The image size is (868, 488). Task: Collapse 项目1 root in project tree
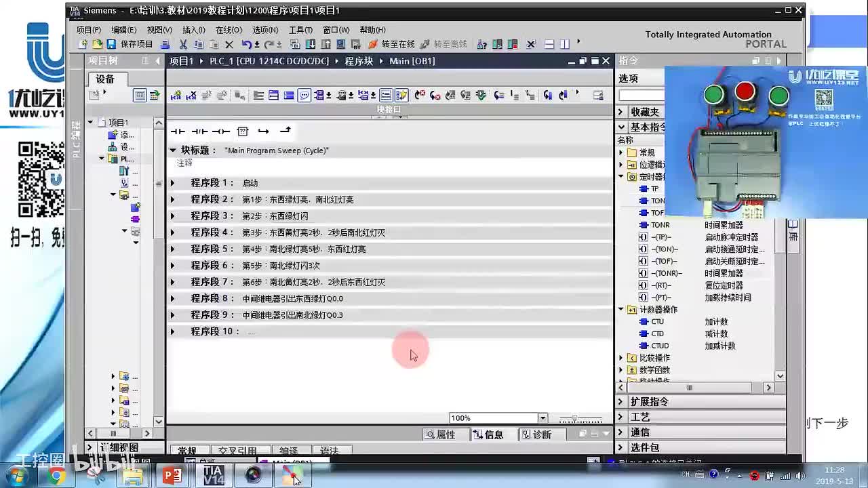91,123
